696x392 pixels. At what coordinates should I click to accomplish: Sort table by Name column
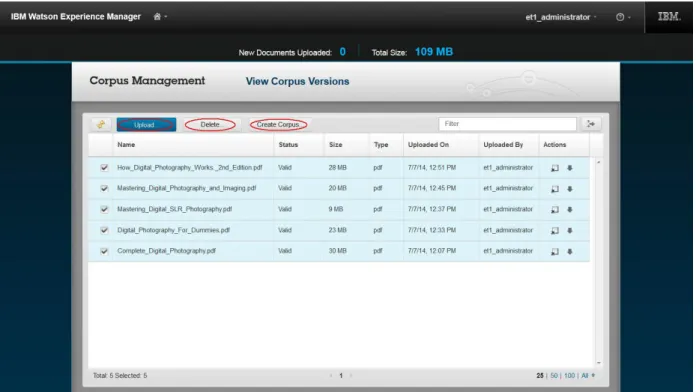126,145
